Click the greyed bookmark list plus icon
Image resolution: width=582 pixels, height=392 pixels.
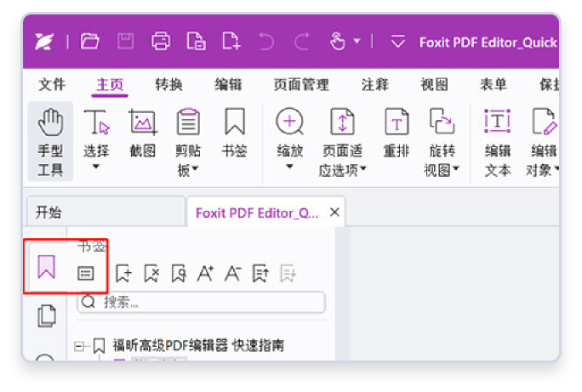(288, 273)
